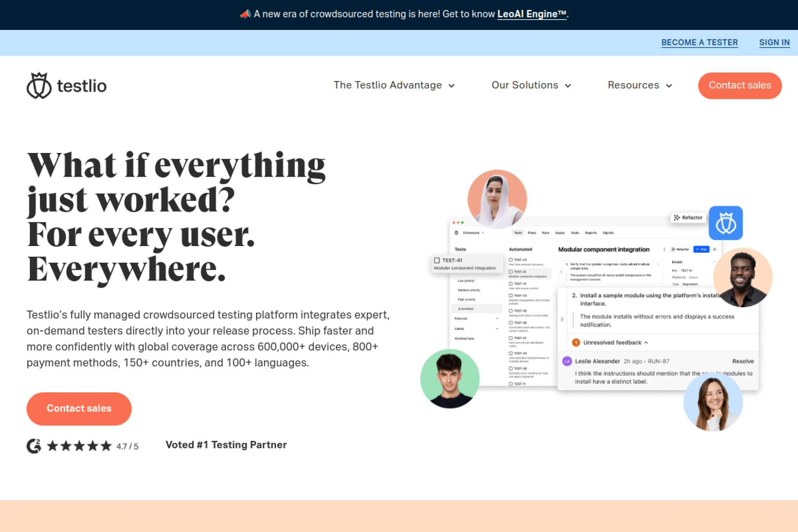Screen dimensions: 798x532
Task: Select the Plans tab in the mockup
Action: pyautogui.click(x=532, y=233)
